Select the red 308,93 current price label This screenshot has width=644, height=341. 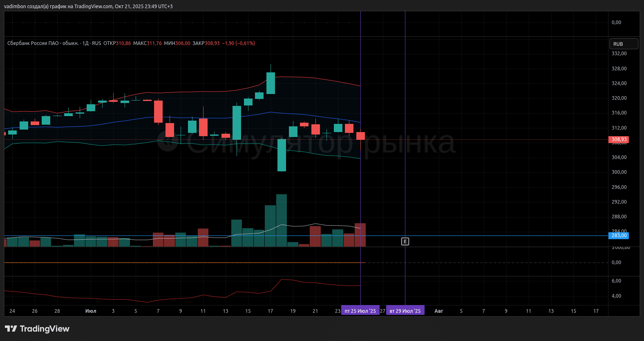(x=619, y=139)
